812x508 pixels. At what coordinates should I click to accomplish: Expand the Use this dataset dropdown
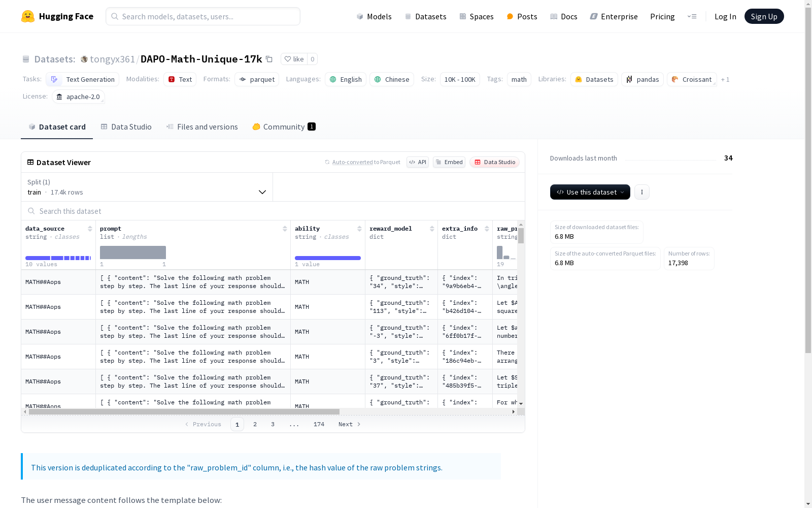coord(590,192)
